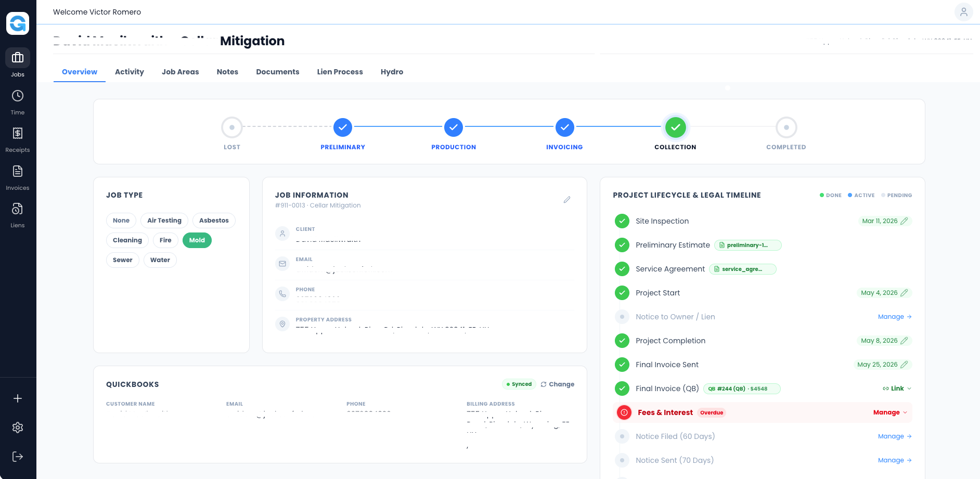980x479 pixels.
Task: Click the email envelope icon
Action: click(x=282, y=264)
